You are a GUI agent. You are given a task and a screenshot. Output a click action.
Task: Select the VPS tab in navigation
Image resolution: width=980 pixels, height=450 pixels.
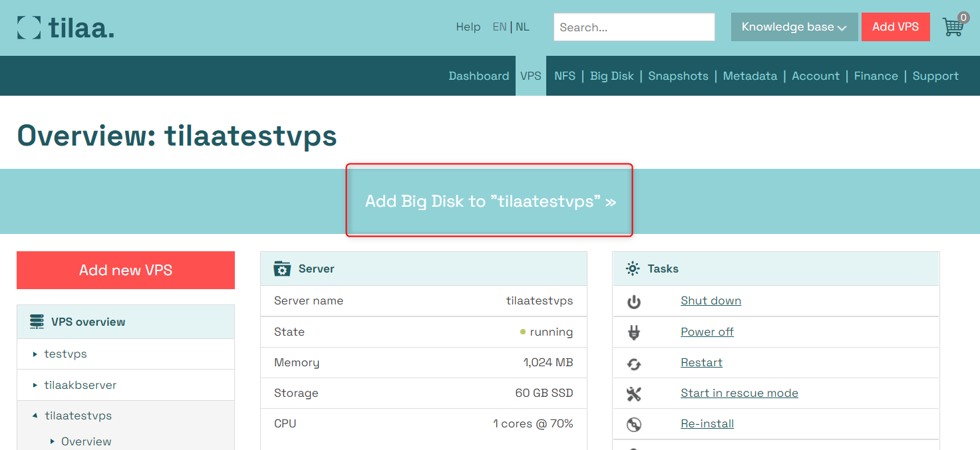[531, 76]
